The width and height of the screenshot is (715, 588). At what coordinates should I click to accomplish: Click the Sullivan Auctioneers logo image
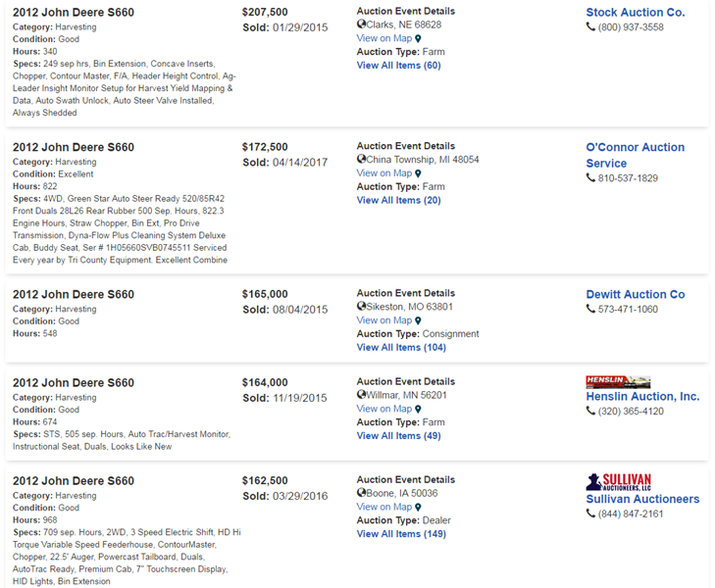618,480
